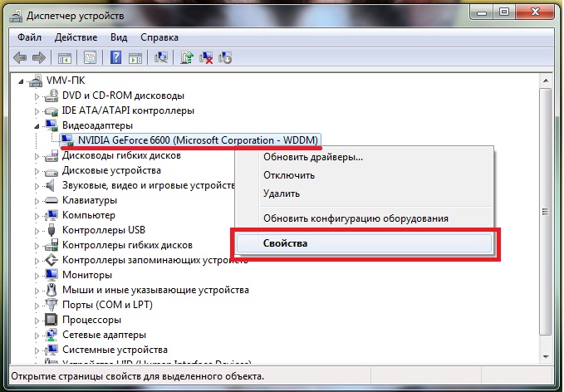The image size is (564, 392).
Task: Click the Контроллеры USB plug icon
Action: tap(51, 230)
